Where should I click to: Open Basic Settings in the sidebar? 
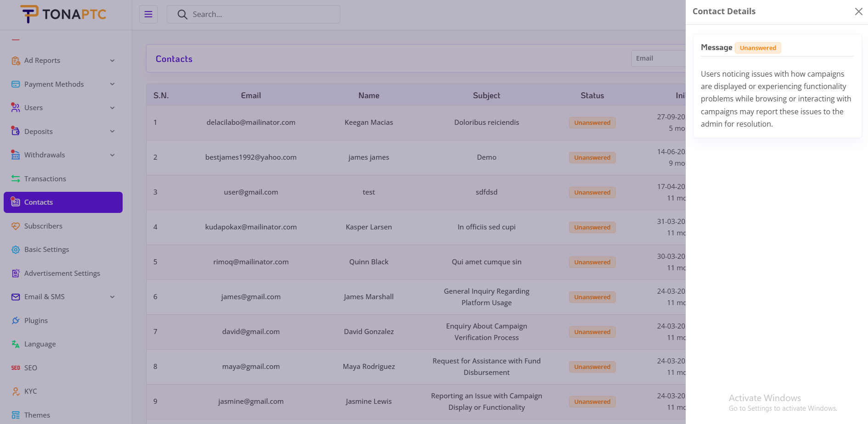63,250
